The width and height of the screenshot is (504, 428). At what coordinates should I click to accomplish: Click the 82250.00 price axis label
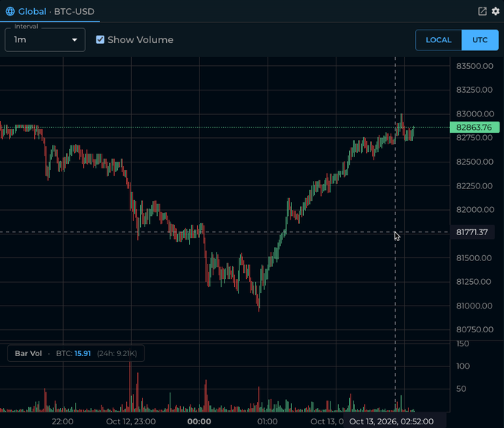474,186
